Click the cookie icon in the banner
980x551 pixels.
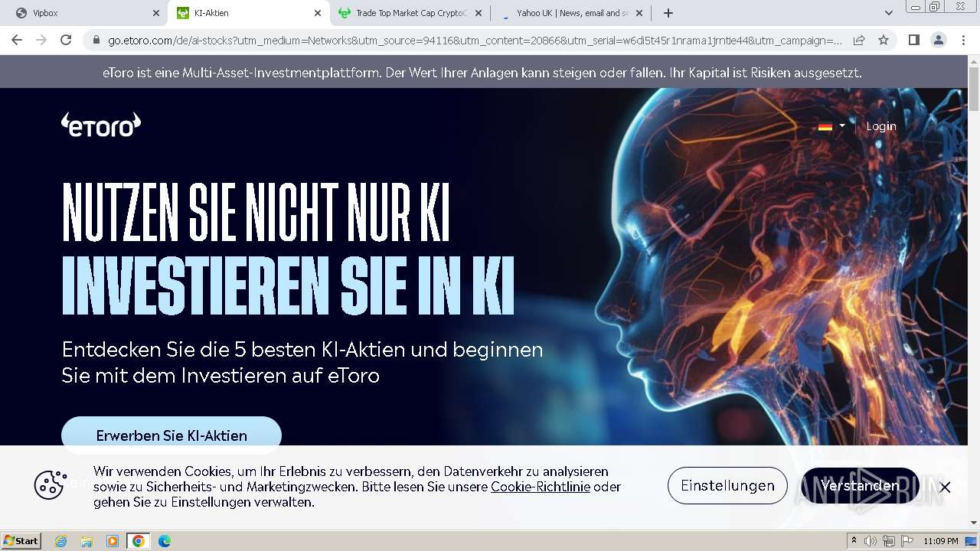pos(50,485)
